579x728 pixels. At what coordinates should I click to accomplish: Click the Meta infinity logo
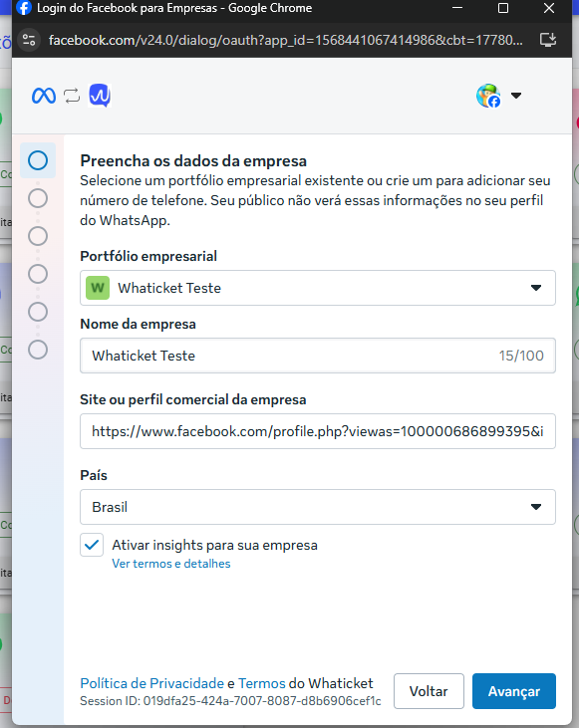pyautogui.click(x=44, y=96)
